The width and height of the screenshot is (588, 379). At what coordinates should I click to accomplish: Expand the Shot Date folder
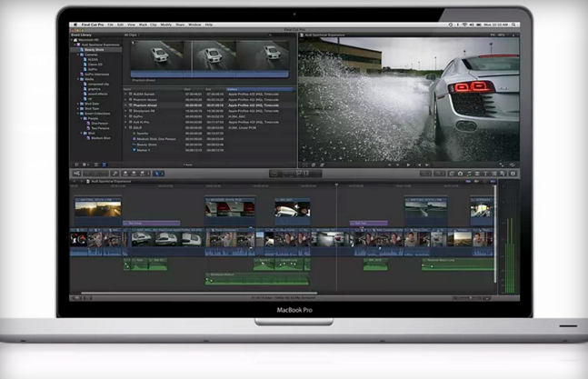pyautogui.click(x=78, y=104)
